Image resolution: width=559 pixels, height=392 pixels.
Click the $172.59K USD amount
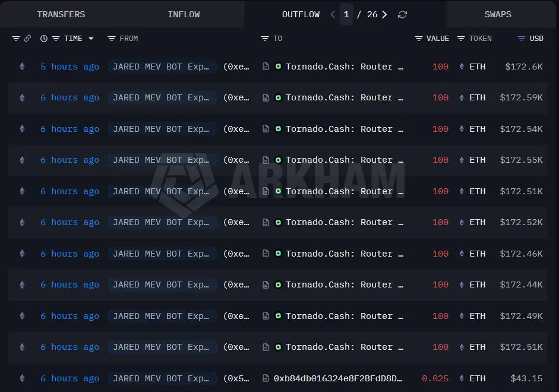tap(521, 97)
